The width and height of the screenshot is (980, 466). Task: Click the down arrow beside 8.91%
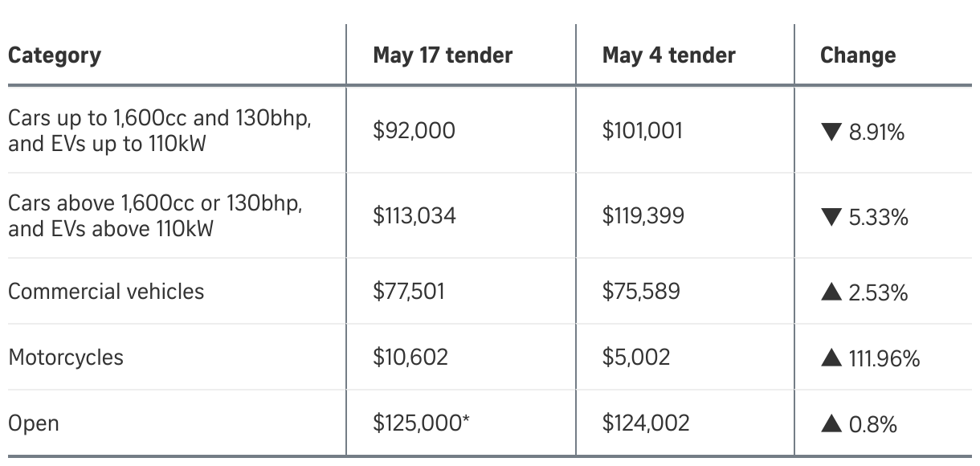pos(831,133)
